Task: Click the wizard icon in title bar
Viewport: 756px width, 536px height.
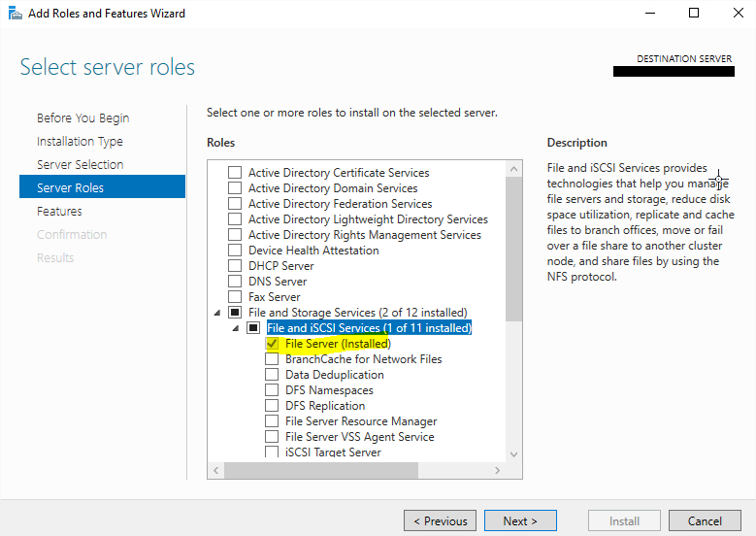Action: pos(13,14)
